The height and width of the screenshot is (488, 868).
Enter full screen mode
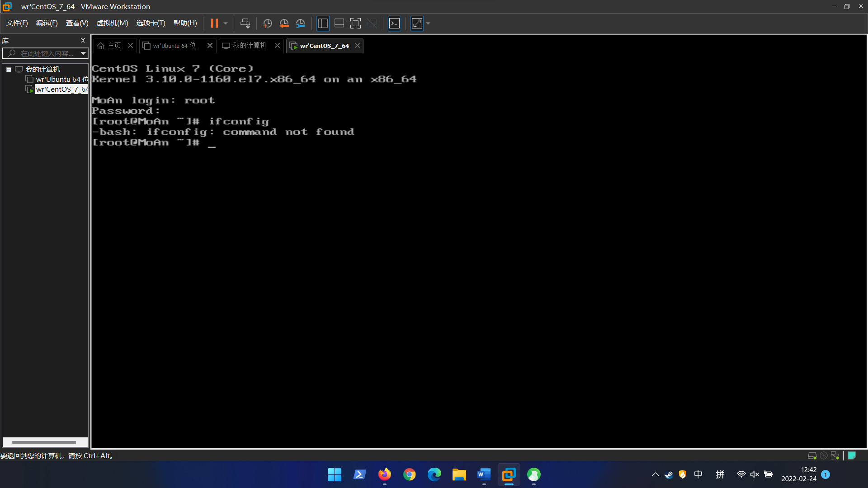tap(356, 23)
